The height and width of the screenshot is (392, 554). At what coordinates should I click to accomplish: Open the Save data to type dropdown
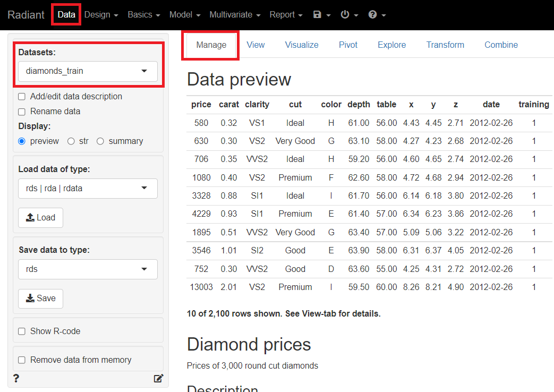(88, 269)
